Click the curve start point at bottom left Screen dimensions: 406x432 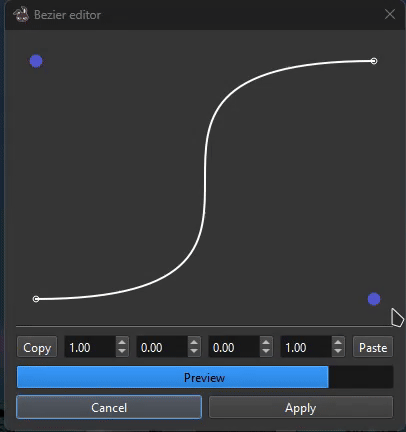click(36, 299)
